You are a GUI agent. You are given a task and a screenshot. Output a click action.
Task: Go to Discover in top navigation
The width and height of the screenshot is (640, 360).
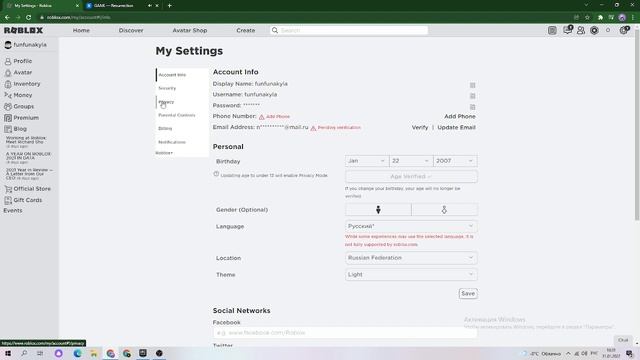(x=131, y=30)
